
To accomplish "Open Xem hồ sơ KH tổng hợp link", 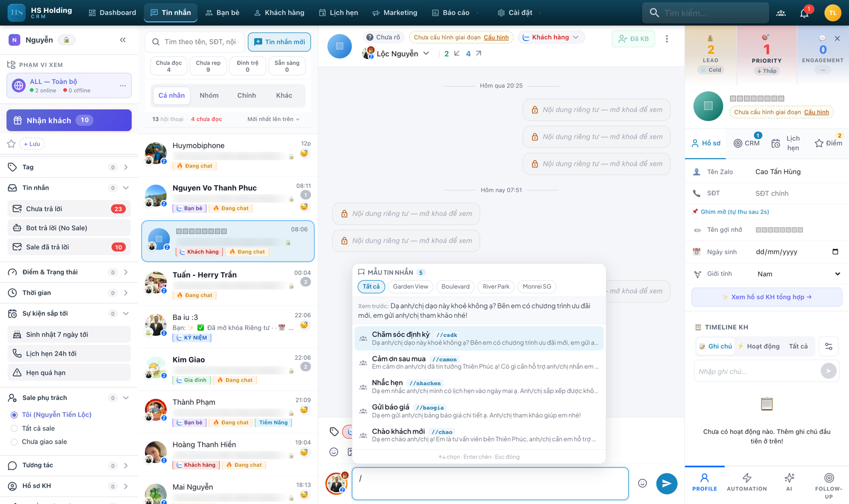I will (x=767, y=297).
